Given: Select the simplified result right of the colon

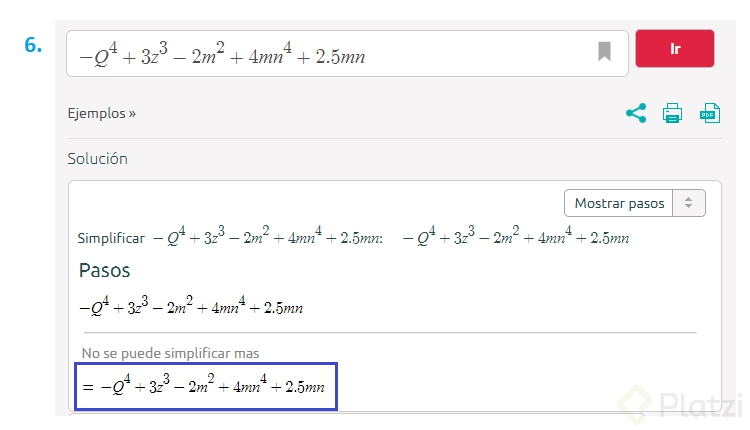Looking at the screenshot, I should coord(516,235).
